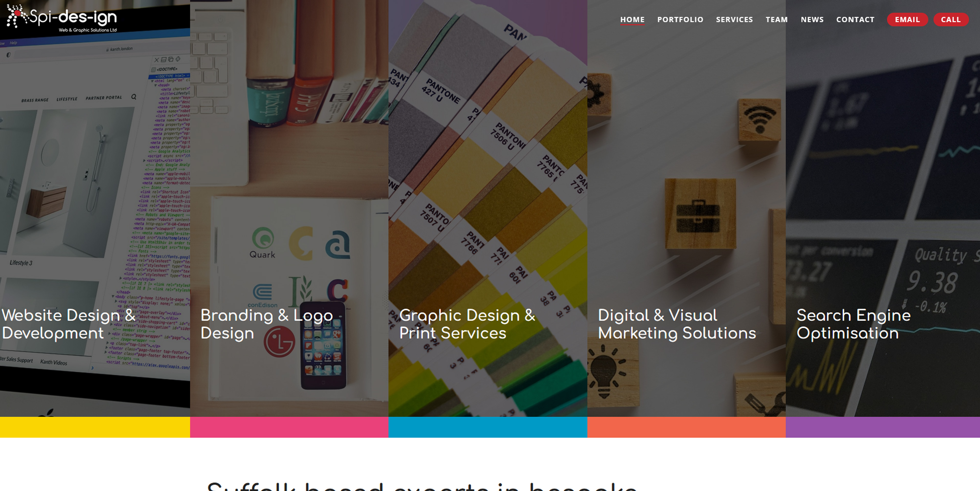Viewport: 980px width, 491px height.
Task: Open Branding & Logo Design panel
Action: click(x=266, y=324)
